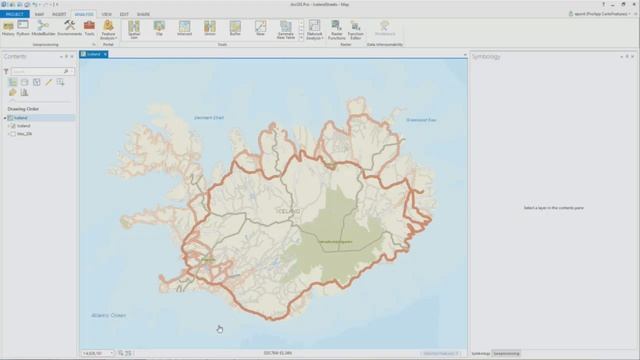
Task: Click the Atlantic Ocean label on map
Action: (109, 316)
